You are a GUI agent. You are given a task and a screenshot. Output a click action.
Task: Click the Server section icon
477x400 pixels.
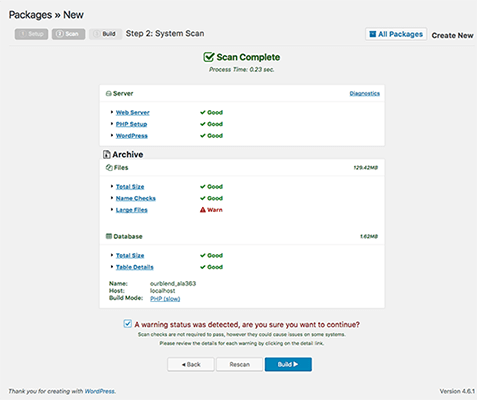tap(109, 94)
